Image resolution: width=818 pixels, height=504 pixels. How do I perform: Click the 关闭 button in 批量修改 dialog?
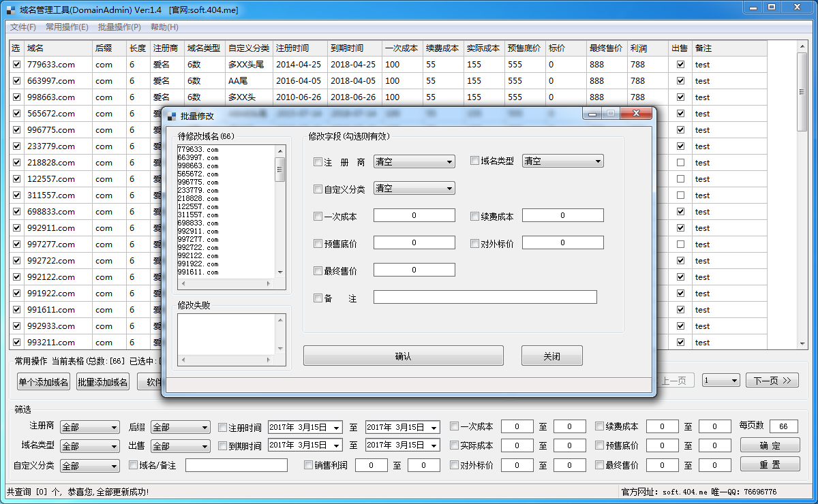(x=552, y=356)
